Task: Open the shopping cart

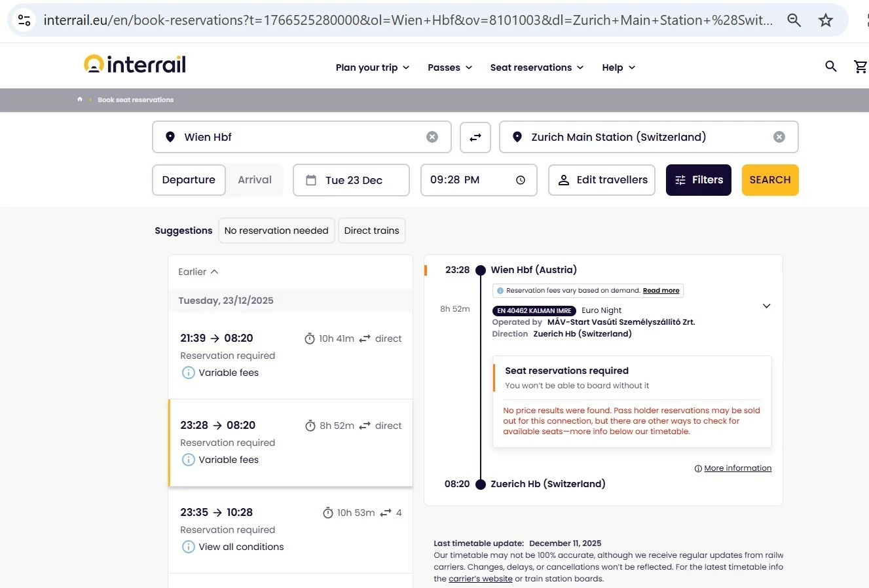Action: 861,66
